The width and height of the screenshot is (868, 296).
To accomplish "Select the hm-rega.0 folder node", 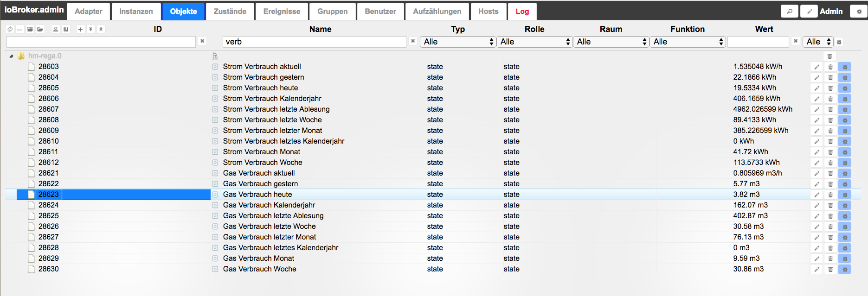I will coord(45,56).
